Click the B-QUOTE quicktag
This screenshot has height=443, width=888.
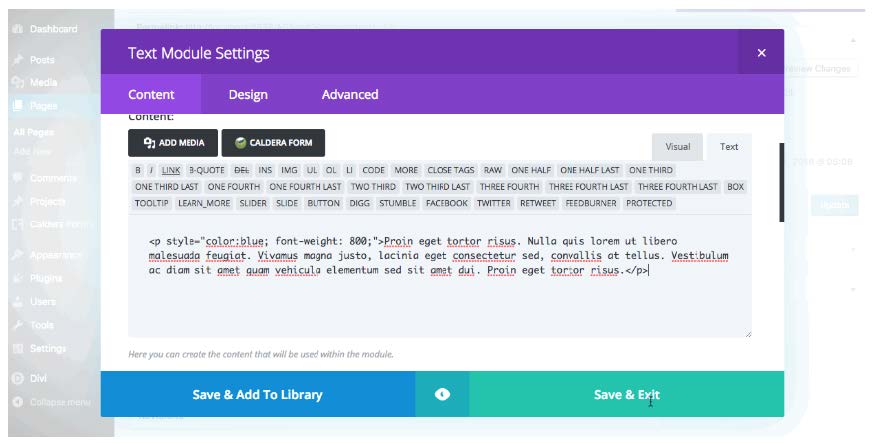click(x=207, y=170)
